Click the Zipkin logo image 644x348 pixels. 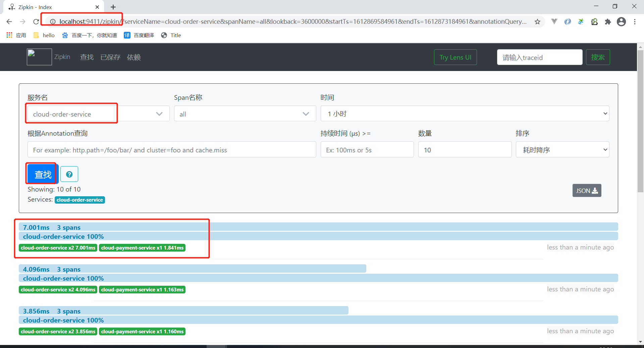(39, 57)
